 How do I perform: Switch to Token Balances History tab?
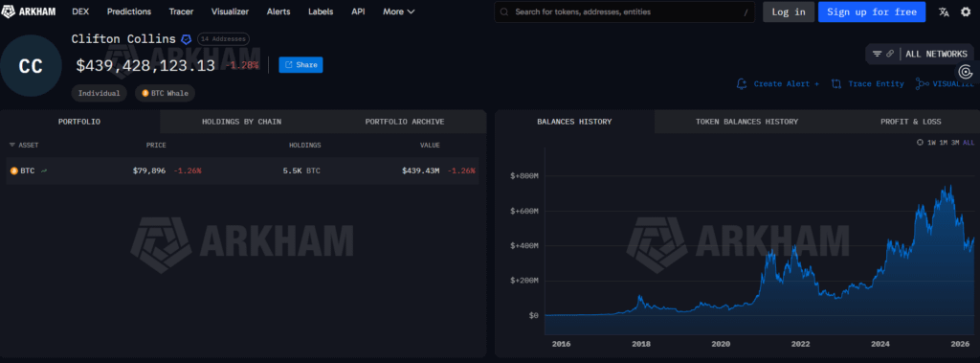coord(746,122)
